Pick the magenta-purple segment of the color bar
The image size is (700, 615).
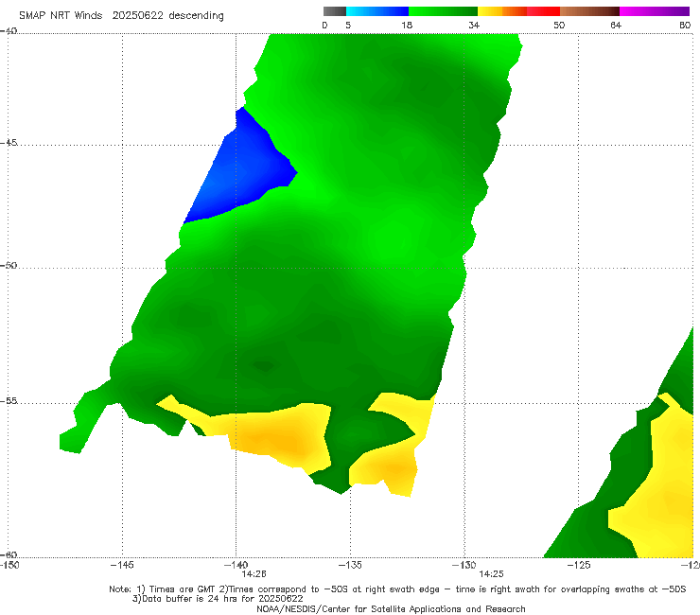655,11
